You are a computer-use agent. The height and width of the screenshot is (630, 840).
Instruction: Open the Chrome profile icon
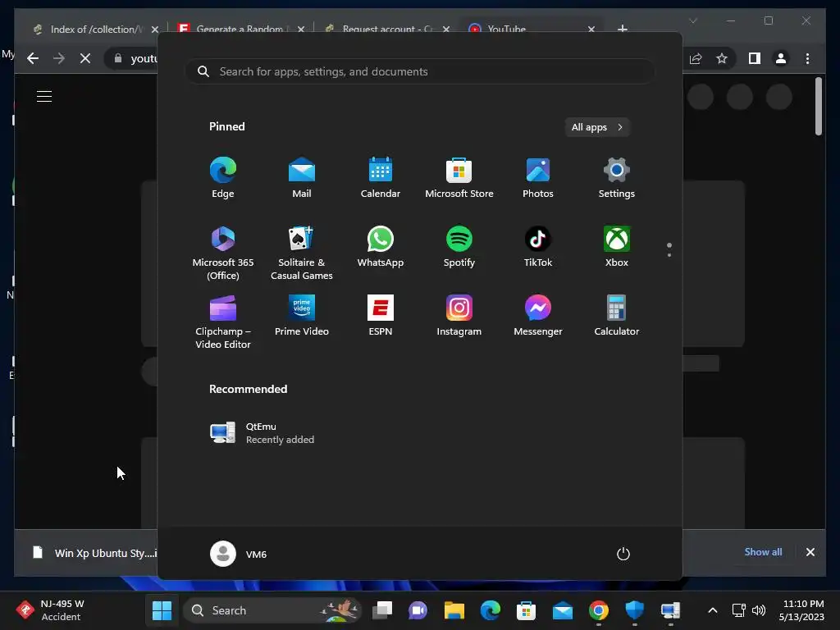[781, 58]
